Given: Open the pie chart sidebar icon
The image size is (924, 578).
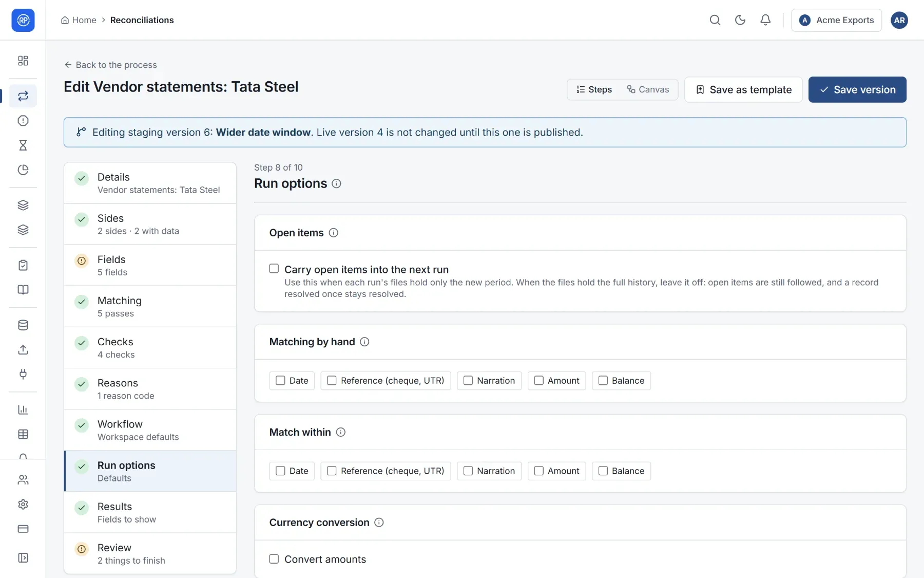Looking at the screenshot, I should coord(23,170).
